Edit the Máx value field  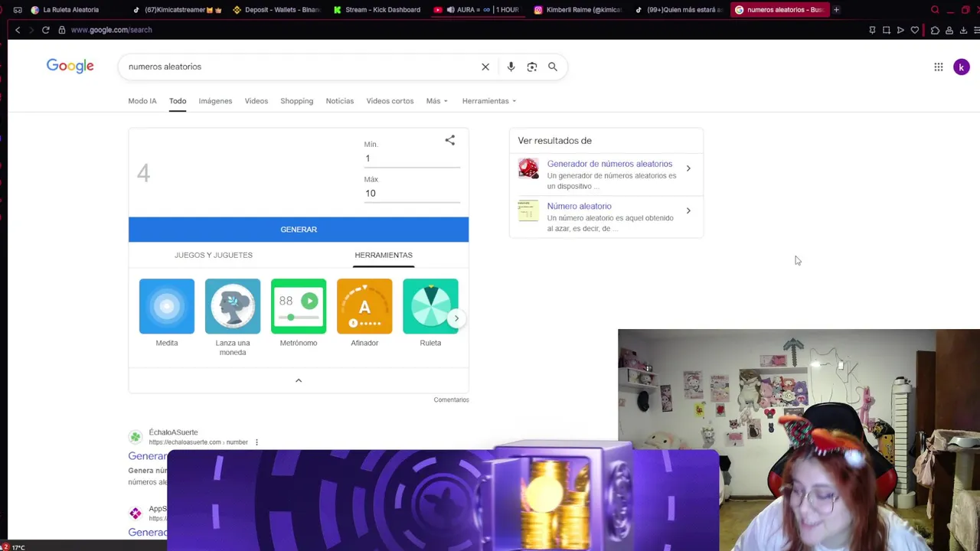click(x=412, y=194)
